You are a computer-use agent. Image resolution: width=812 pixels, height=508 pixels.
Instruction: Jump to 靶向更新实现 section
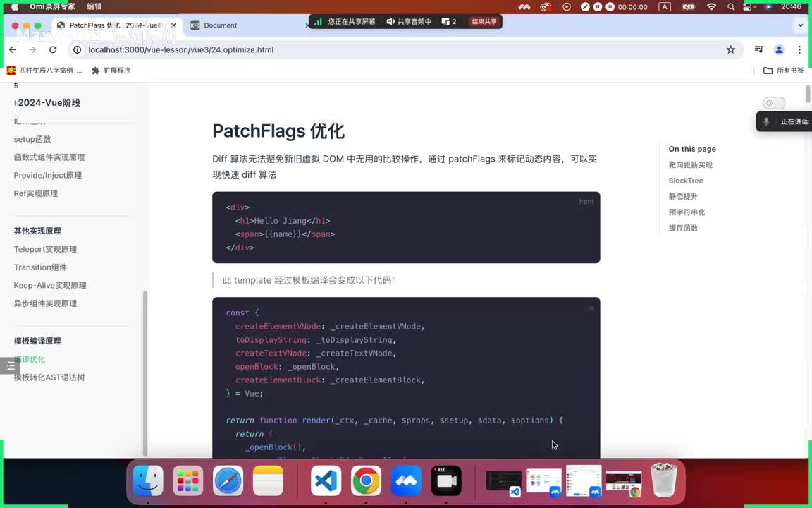(x=690, y=165)
